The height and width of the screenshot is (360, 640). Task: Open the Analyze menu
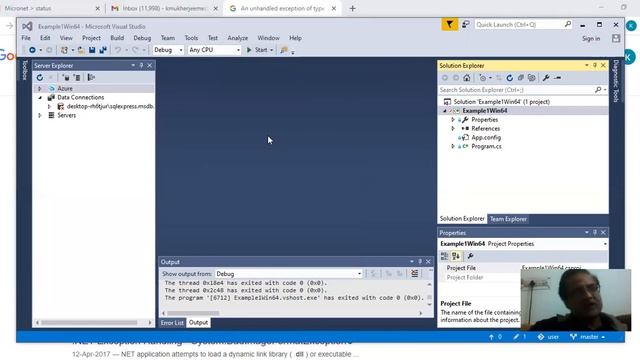pyautogui.click(x=238, y=38)
